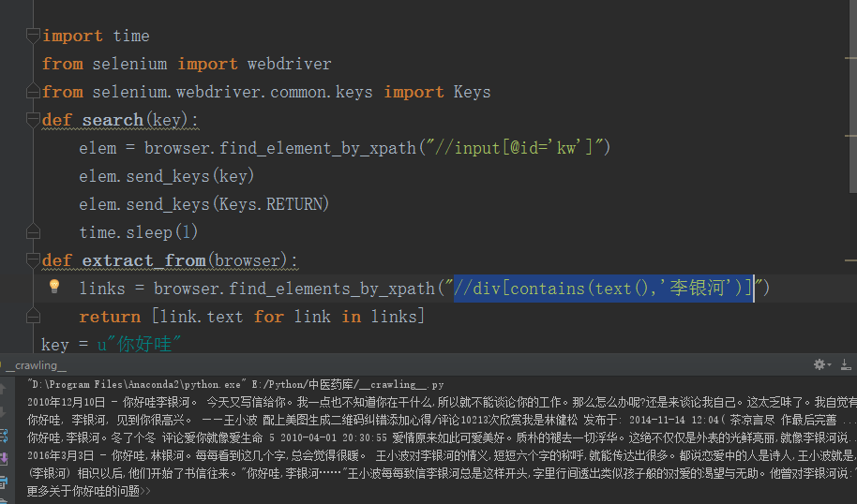
Task: Click the hide run panel icon
Action: point(847,364)
